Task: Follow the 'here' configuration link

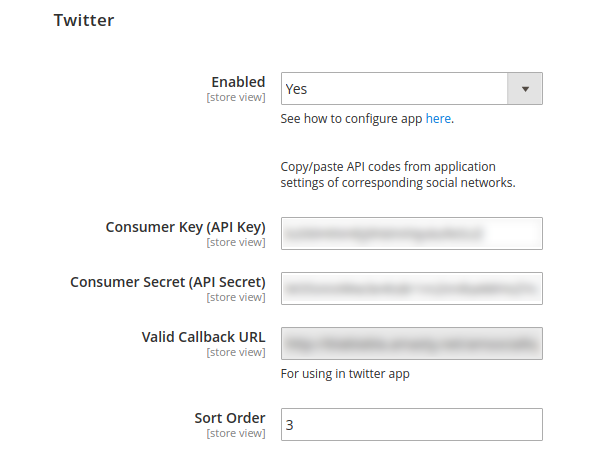Action: click(x=438, y=119)
